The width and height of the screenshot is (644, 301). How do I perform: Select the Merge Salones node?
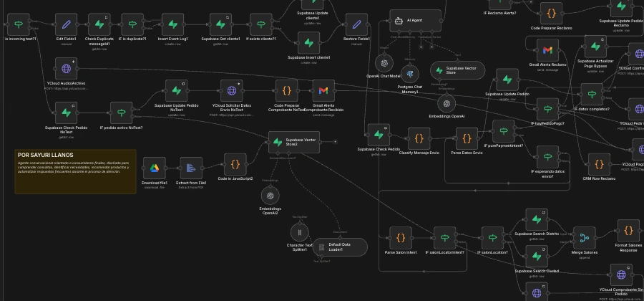pos(584,238)
